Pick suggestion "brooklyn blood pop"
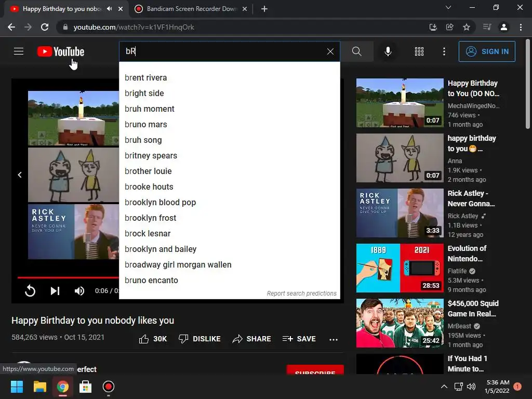This screenshot has height=399, width=532. [229, 203]
